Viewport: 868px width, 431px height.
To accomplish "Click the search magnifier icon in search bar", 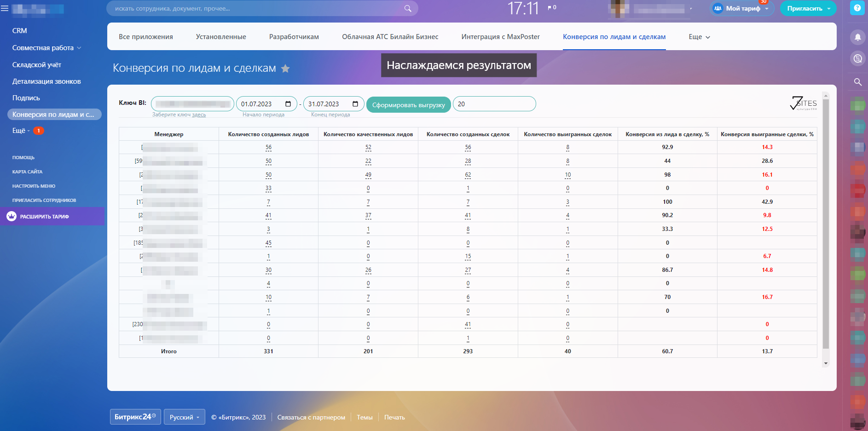I will click(x=408, y=8).
